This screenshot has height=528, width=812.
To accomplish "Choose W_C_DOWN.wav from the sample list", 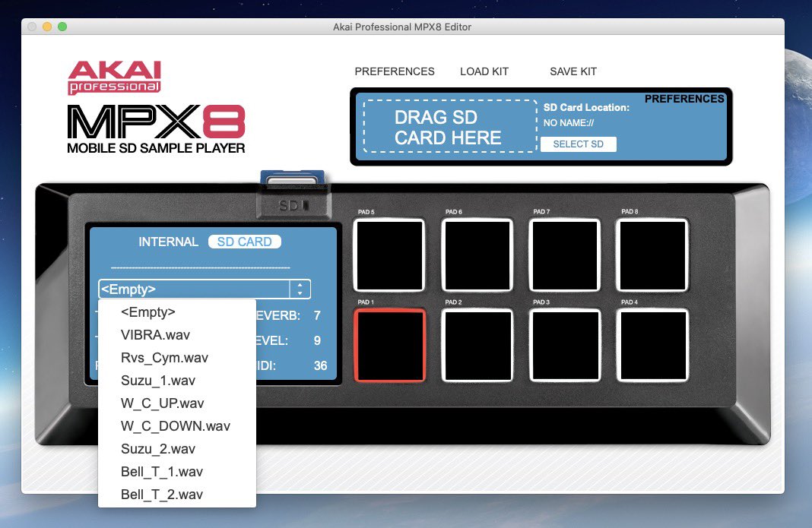I will [177, 426].
